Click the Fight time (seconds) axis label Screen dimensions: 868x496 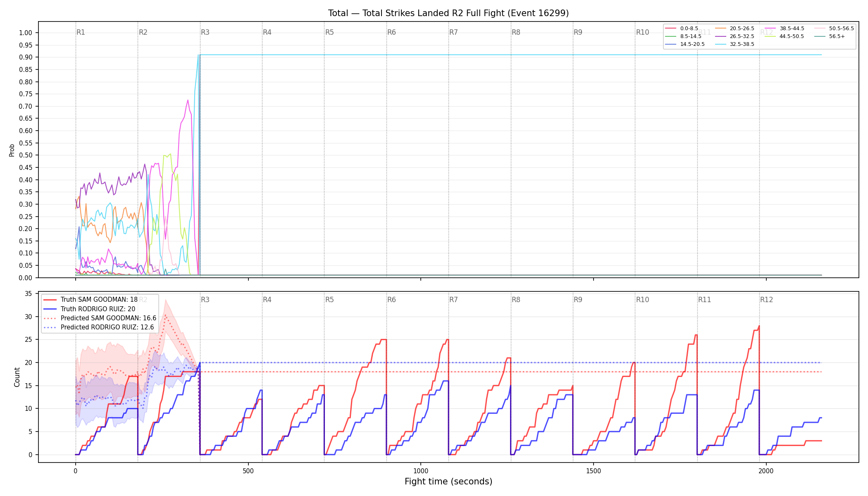[x=448, y=482]
